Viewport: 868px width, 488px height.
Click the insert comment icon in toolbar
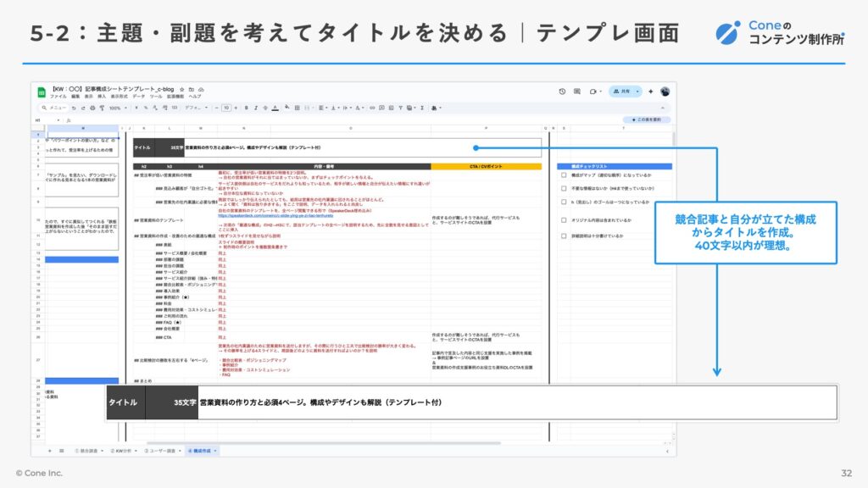(381, 108)
